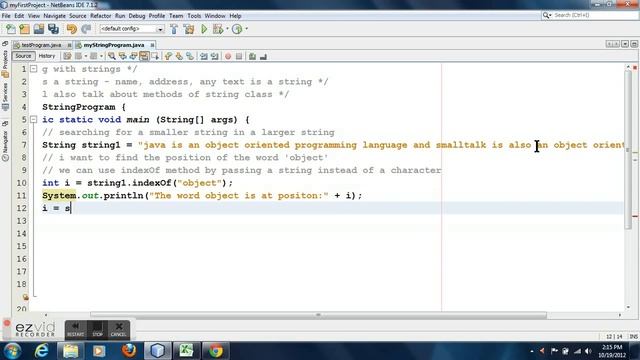Start macro recording with red circle

tap(228, 56)
